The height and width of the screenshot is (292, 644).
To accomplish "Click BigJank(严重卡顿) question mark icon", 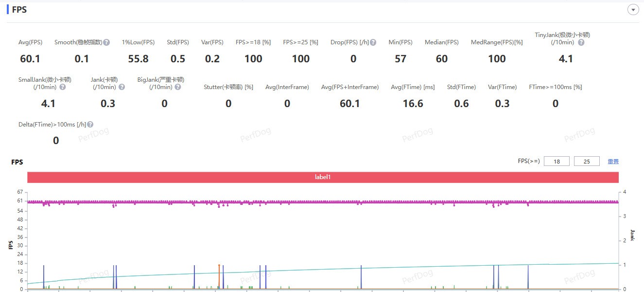I will coord(178,87).
